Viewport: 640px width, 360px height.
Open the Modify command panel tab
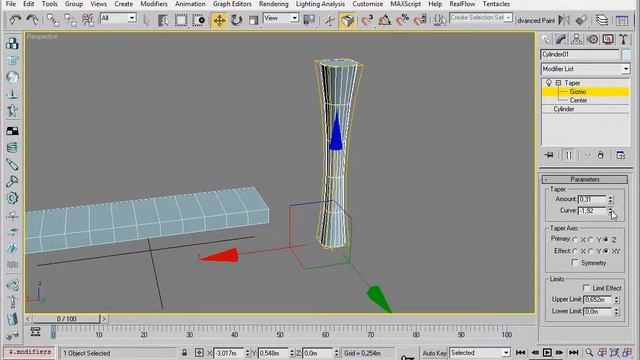tap(561, 39)
